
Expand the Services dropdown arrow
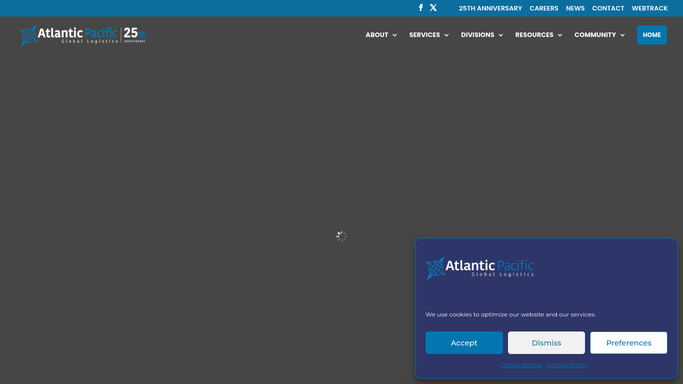coord(446,35)
